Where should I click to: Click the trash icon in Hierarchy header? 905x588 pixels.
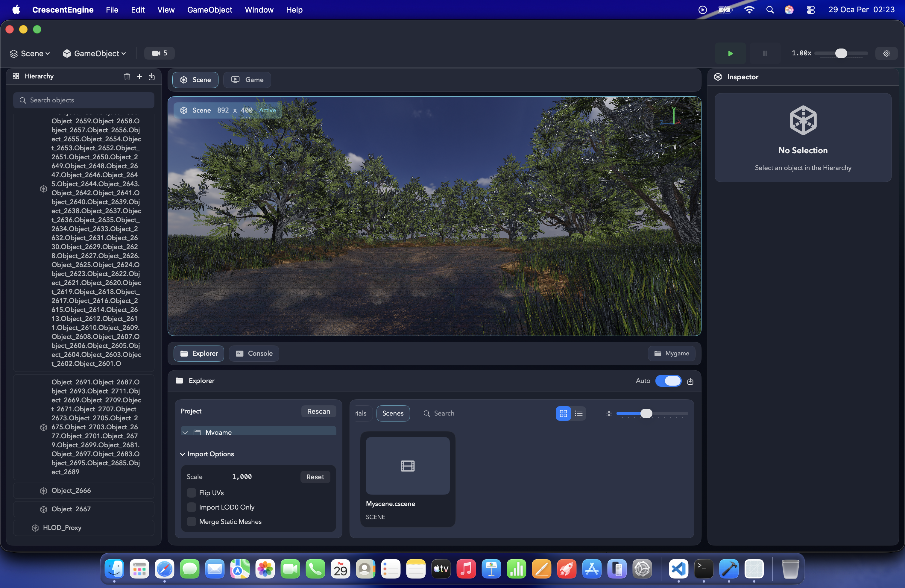[x=127, y=76]
